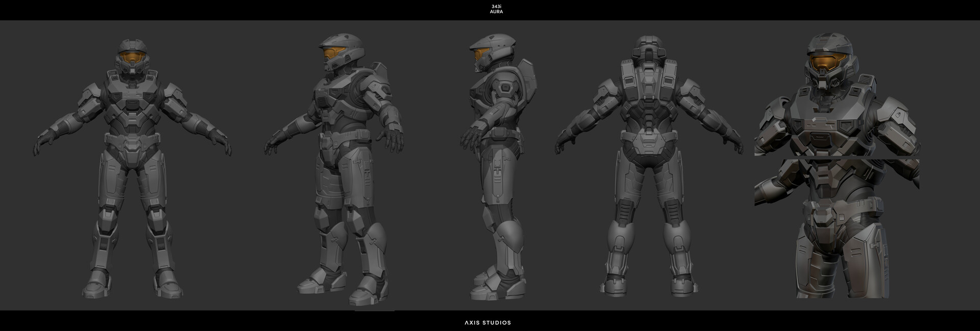Screen dimensions: 980x331
Task: Click the round shoulder pad on side profile
Action: (505, 88)
